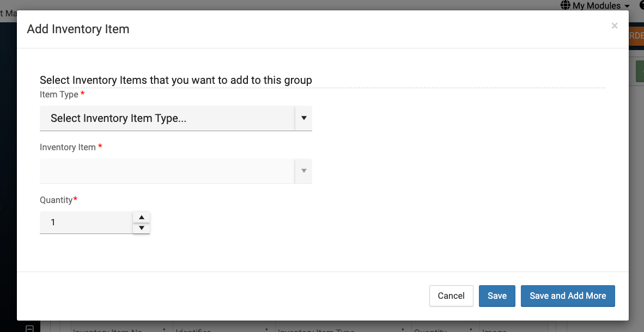644x332 pixels.
Task: Expand the Inventory Item combo box
Action: tap(167, 171)
